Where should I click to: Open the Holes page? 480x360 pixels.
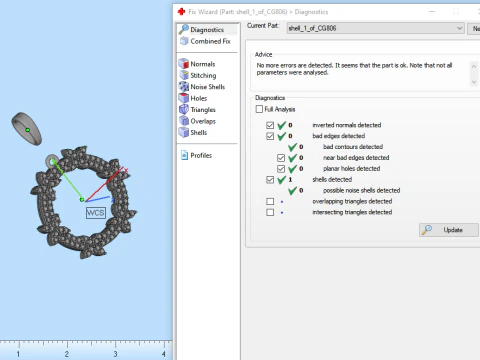pos(199,98)
